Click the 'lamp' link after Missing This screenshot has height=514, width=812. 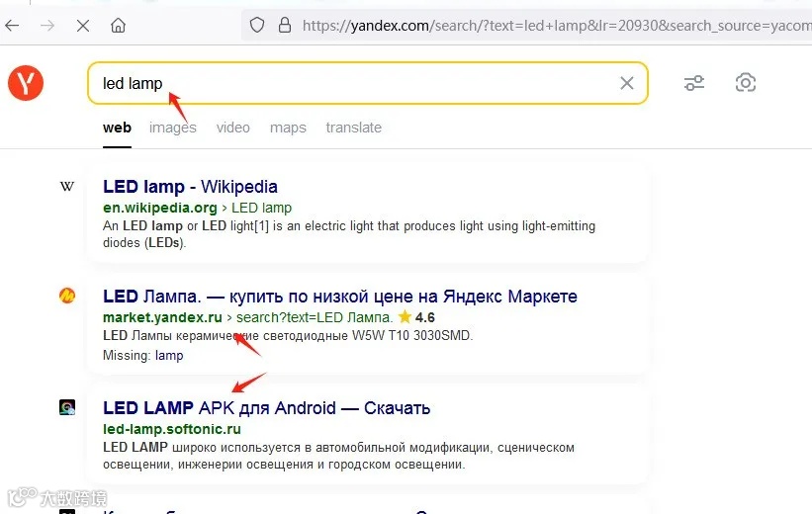169,356
